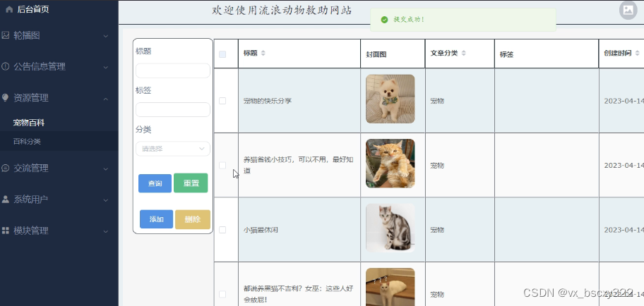
Task: Open the 后台首页 home icon
Action: pos(9,9)
